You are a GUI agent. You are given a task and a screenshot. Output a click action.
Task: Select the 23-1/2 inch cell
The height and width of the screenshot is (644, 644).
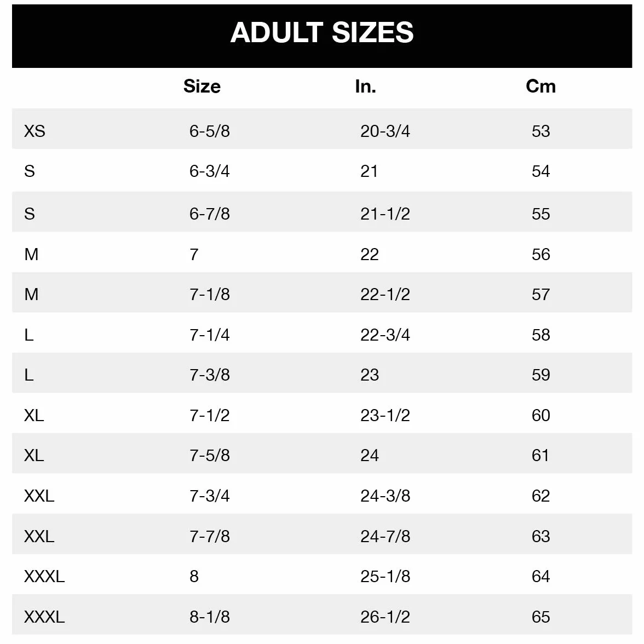[x=385, y=415]
